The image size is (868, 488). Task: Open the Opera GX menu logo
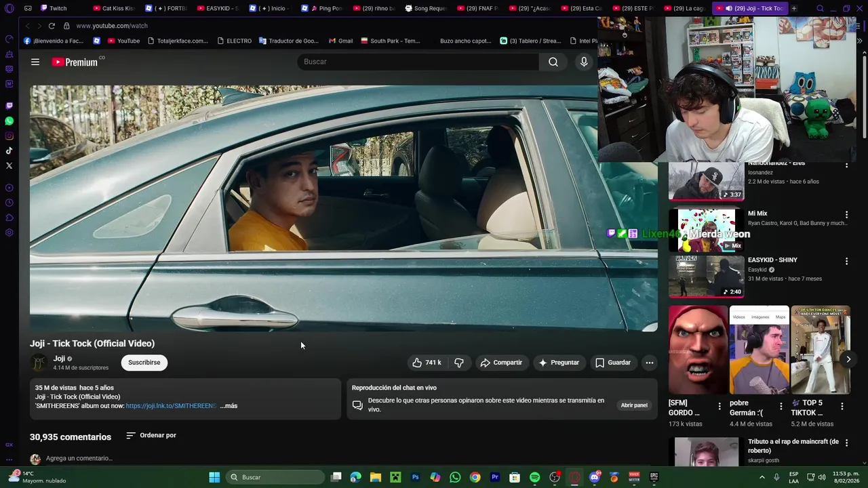9,9
